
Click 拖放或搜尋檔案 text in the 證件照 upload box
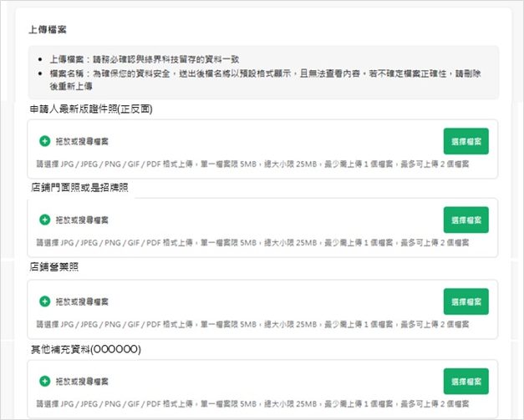pyautogui.click(x=81, y=141)
